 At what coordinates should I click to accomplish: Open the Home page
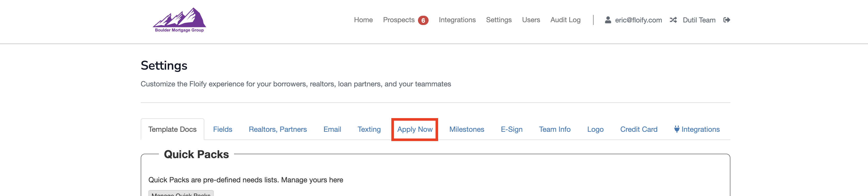point(363,20)
